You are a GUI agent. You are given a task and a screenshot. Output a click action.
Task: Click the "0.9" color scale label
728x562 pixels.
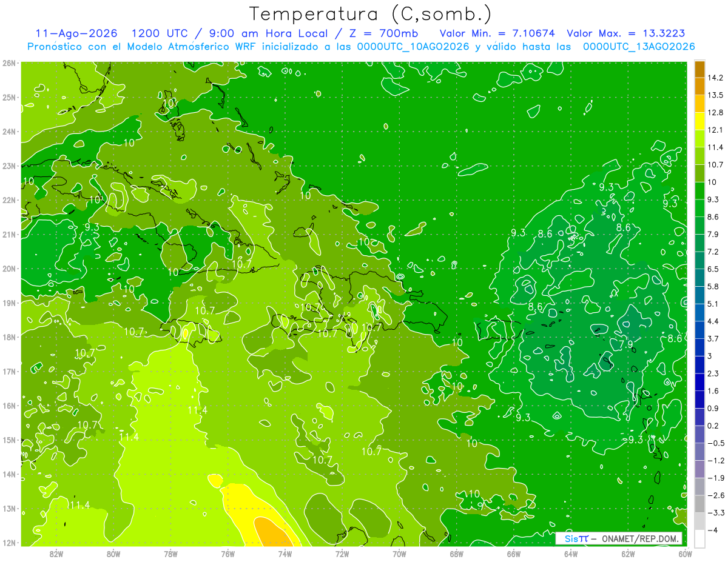[x=713, y=408]
